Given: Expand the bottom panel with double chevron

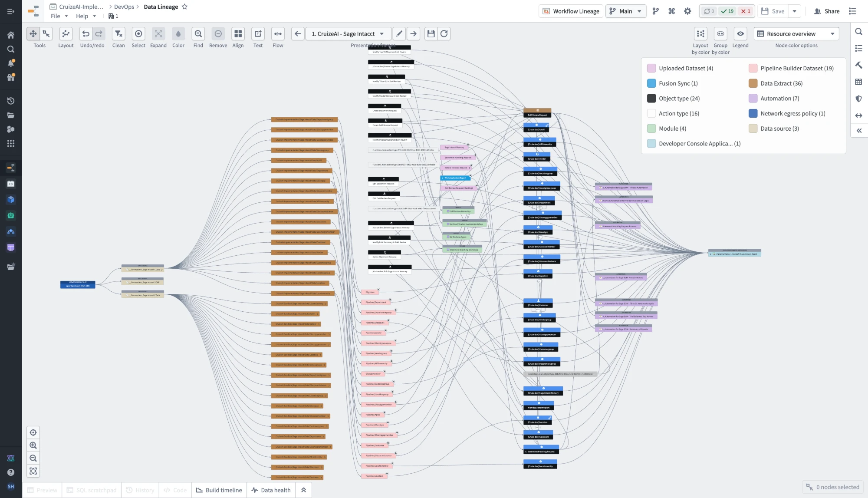Looking at the screenshot, I should click(x=304, y=490).
